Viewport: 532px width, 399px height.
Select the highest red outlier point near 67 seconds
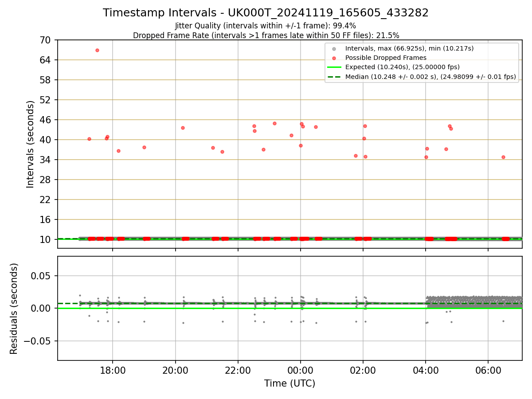pyautogui.click(x=97, y=50)
